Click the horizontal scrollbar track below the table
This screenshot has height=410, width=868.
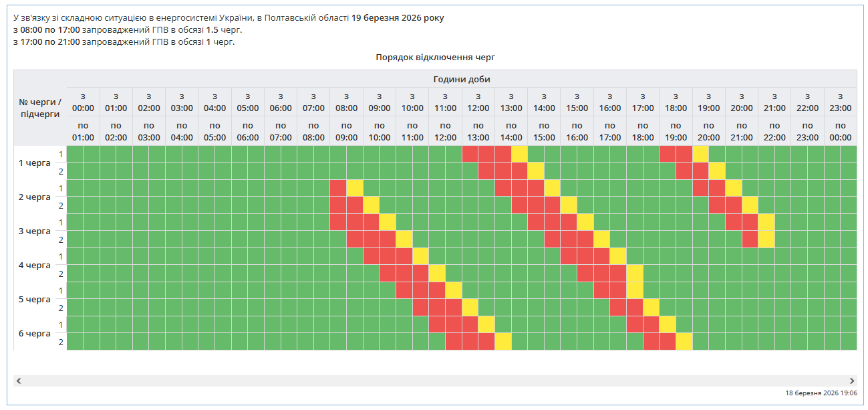(434, 381)
